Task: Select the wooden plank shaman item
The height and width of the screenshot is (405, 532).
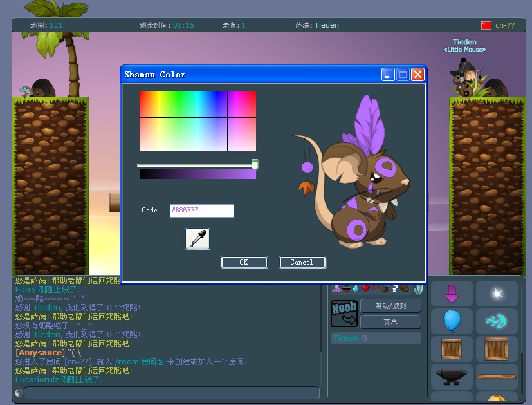Action: [x=497, y=377]
